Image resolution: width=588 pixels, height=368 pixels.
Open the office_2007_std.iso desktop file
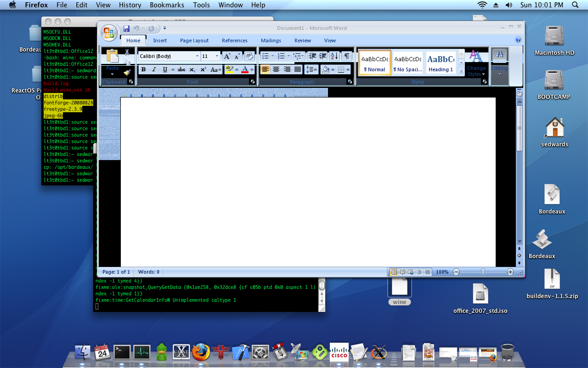pyautogui.click(x=480, y=293)
